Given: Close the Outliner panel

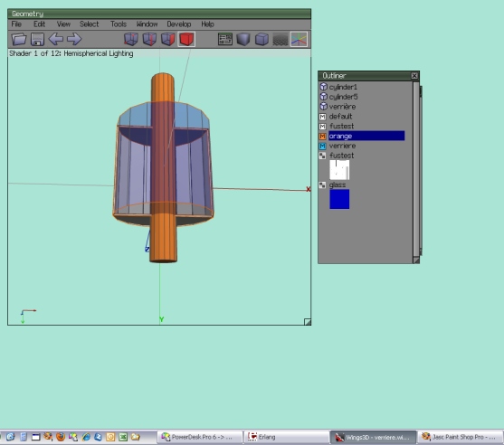Looking at the screenshot, I should [414, 75].
